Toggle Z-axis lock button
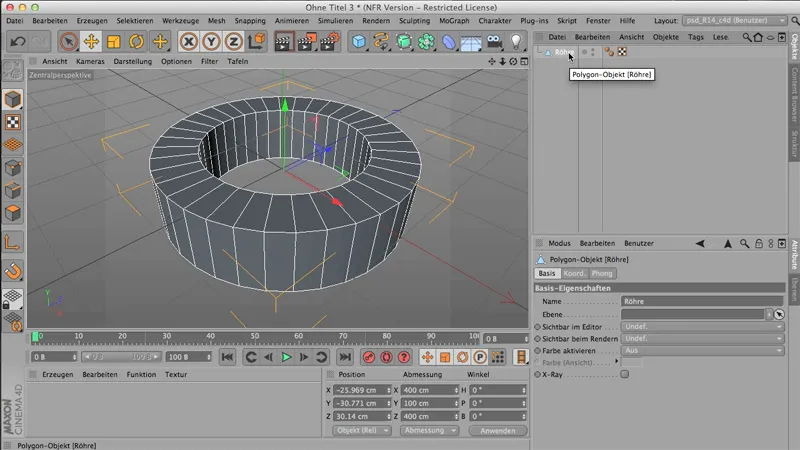800x450 pixels. pyautogui.click(x=234, y=41)
